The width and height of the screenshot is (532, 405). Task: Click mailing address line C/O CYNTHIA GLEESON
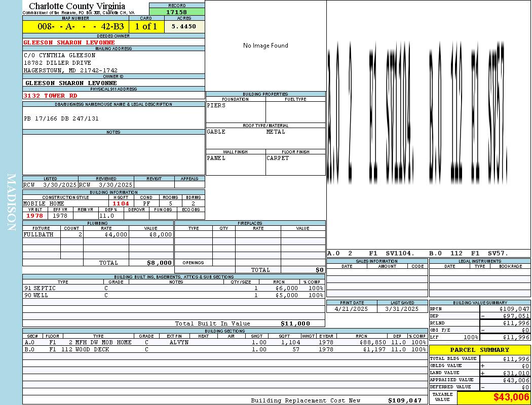point(59,55)
